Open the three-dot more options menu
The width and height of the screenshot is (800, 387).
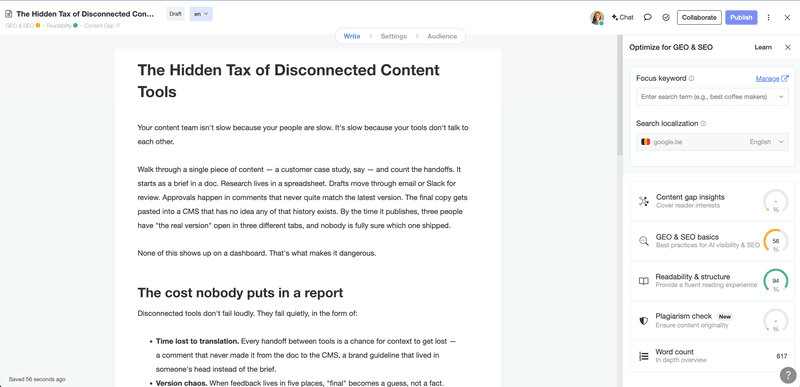[768, 17]
